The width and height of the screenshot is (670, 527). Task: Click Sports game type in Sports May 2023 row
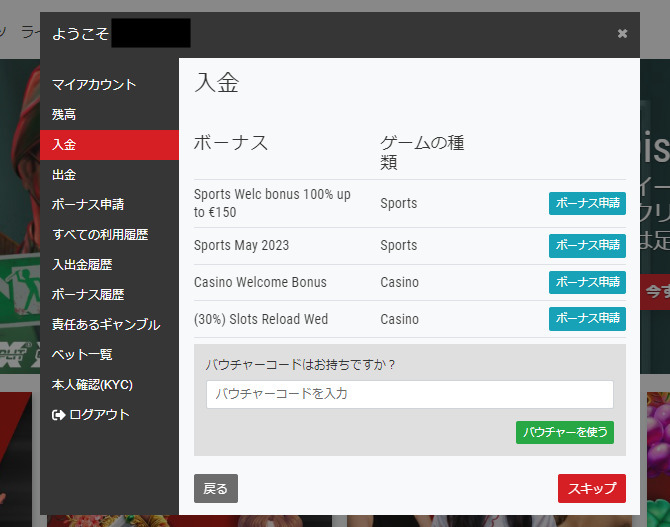(x=399, y=246)
